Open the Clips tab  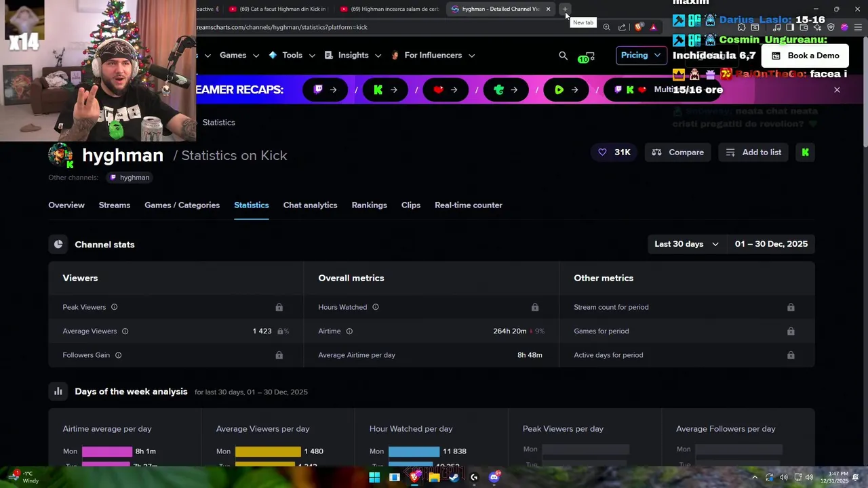coord(411,205)
